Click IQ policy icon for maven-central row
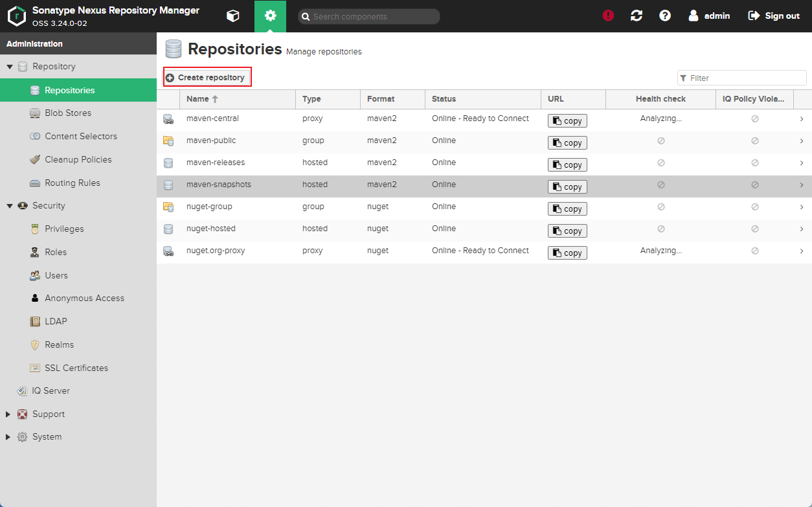Image resolution: width=812 pixels, height=507 pixels. click(x=755, y=118)
